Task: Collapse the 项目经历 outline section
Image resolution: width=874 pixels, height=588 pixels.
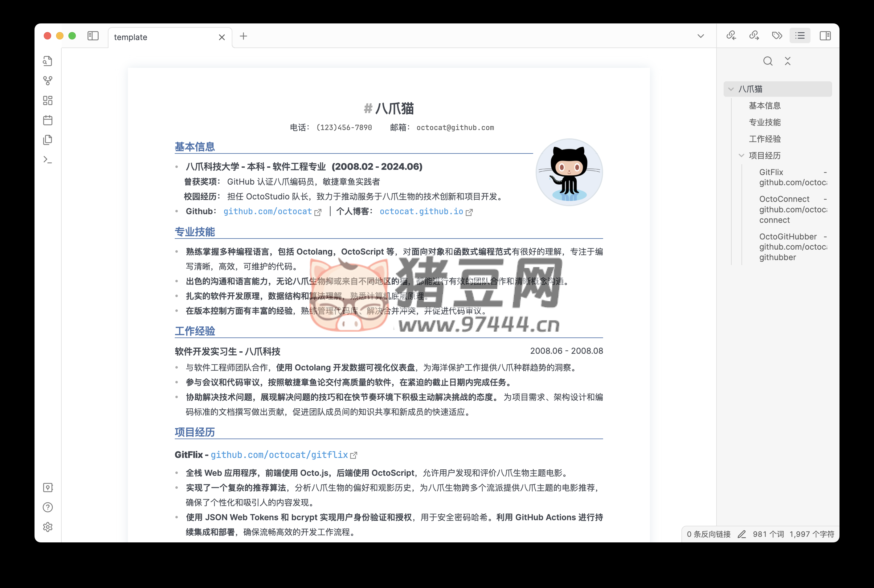Action: pyautogui.click(x=741, y=156)
